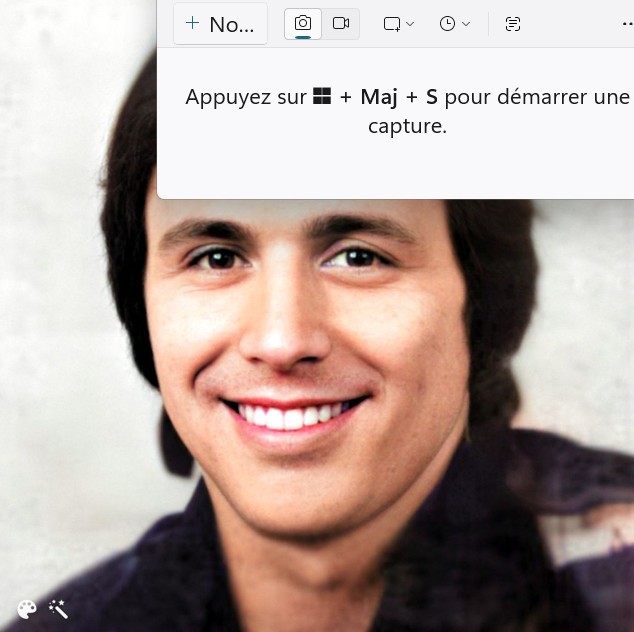Click the empty white area below the hint
Viewport: 634px width, 632px height.
coord(400,168)
